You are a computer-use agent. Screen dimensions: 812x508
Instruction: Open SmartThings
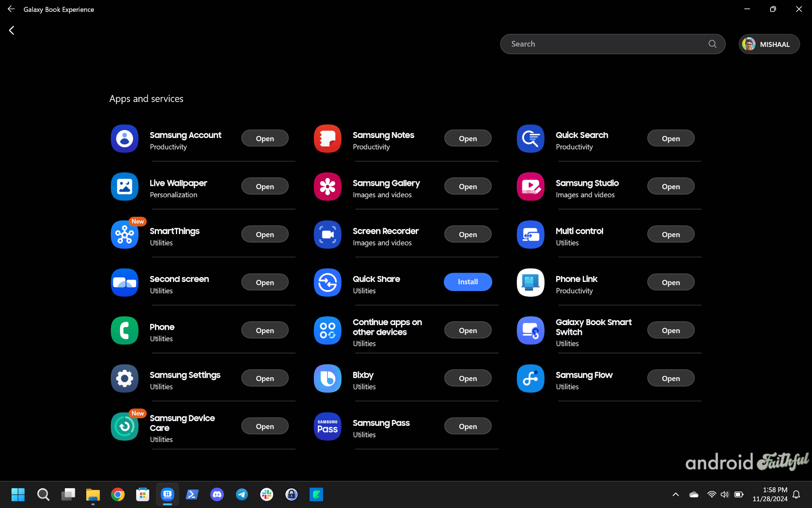(x=265, y=234)
